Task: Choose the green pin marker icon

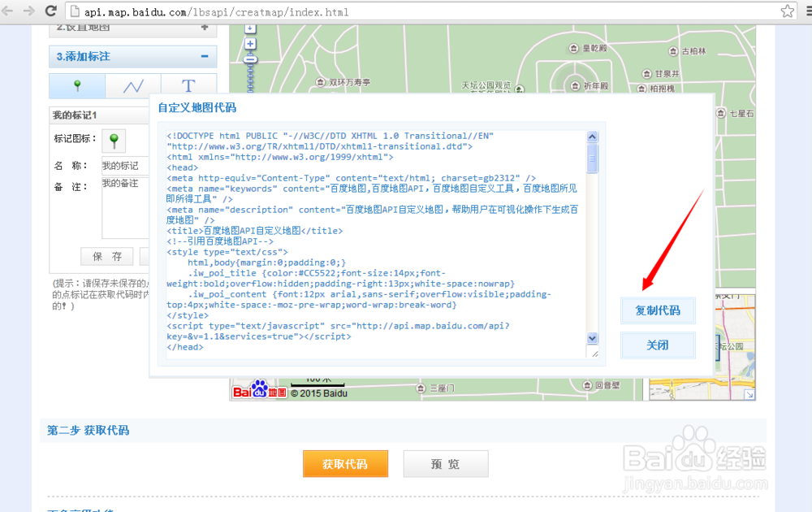Action: (x=114, y=141)
